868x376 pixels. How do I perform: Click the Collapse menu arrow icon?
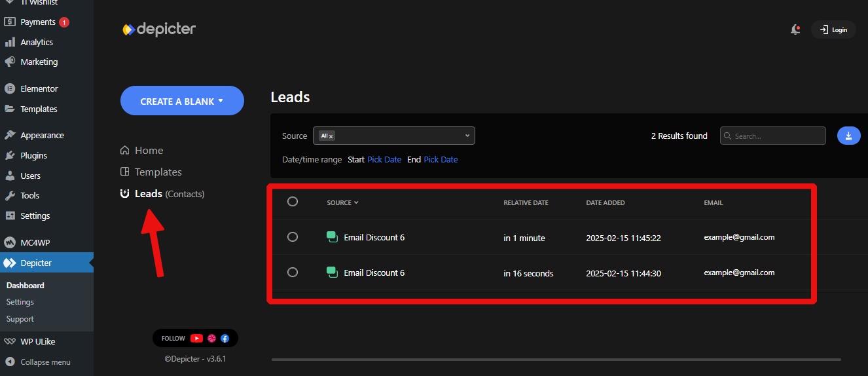10,362
